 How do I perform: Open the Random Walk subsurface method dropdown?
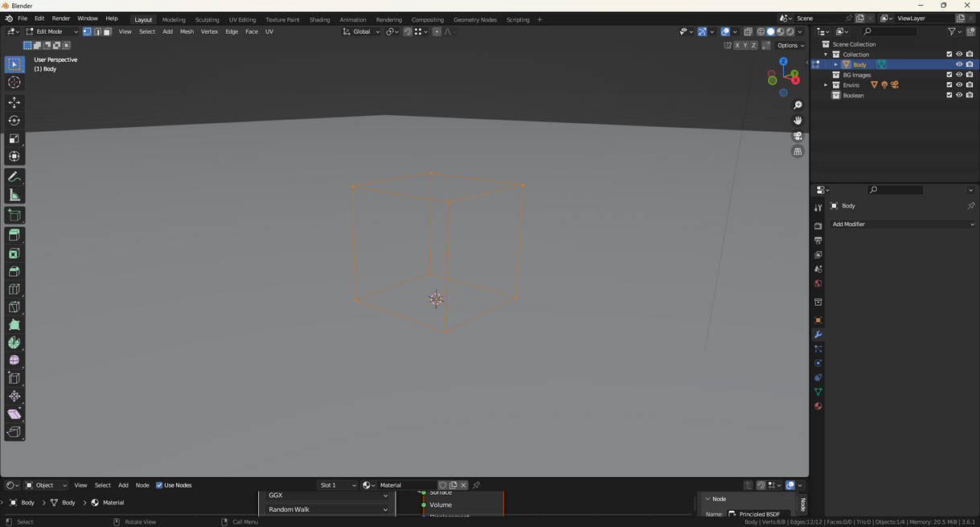point(327,509)
